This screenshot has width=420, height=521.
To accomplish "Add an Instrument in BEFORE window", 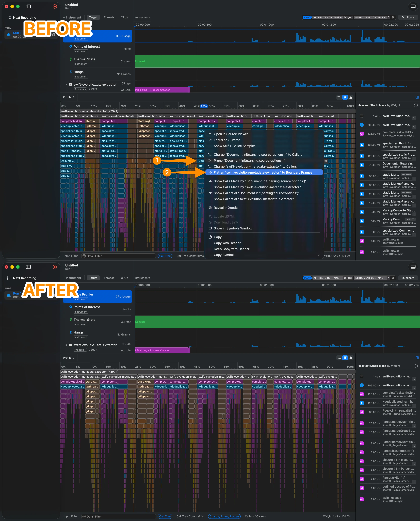I will [x=72, y=17].
